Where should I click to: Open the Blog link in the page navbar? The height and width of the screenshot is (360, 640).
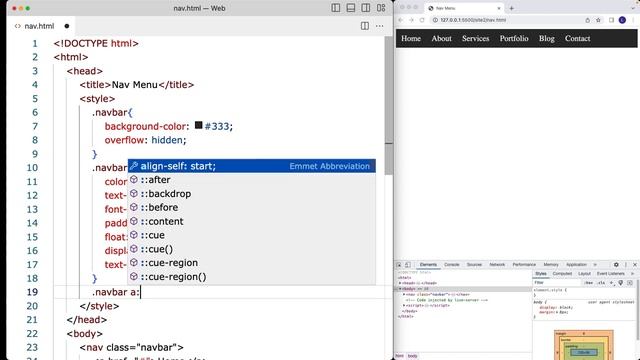[x=547, y=38]
